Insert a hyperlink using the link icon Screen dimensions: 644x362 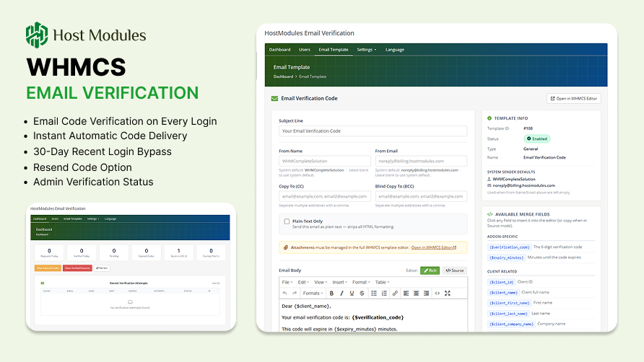tap(395, 293)
